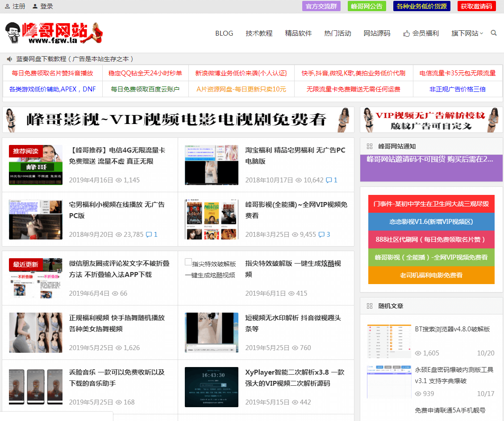Click the thumbs-up icon next to 会员福利
Viewport: 504px width, 421px height.
pyautogui.click(x=407, y=33)
